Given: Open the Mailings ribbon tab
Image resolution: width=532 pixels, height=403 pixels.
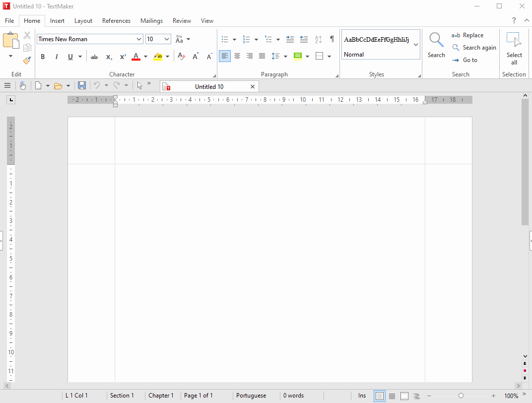Looking at the screenshot, I should (151, 21).
